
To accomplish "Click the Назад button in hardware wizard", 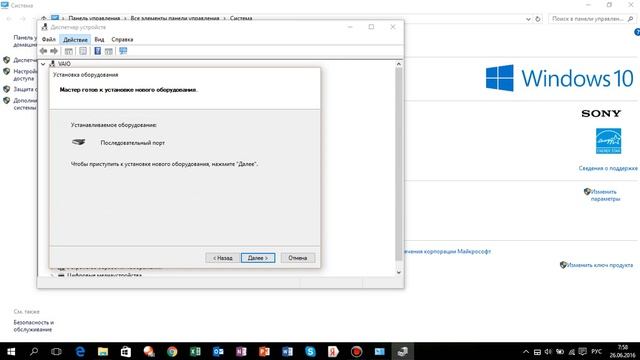I will point(222,258).
